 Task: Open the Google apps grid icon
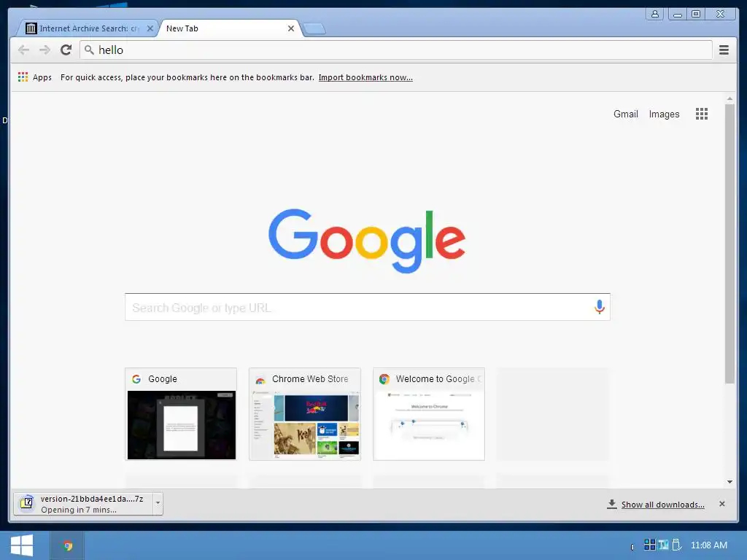tap(701, 114)
